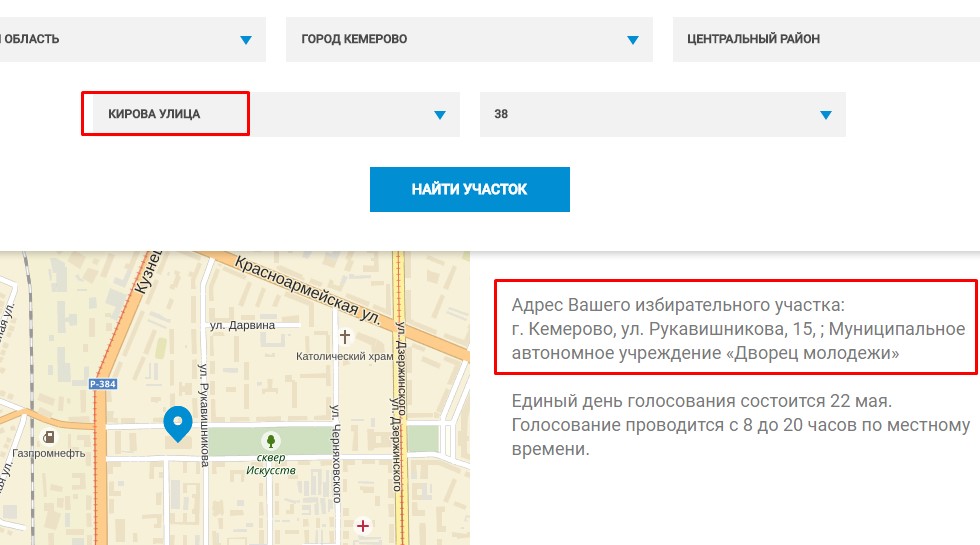Click the ул. Рукавишникова map label
This screenshot has width=980, height=545.
click(x=204, y=415)
